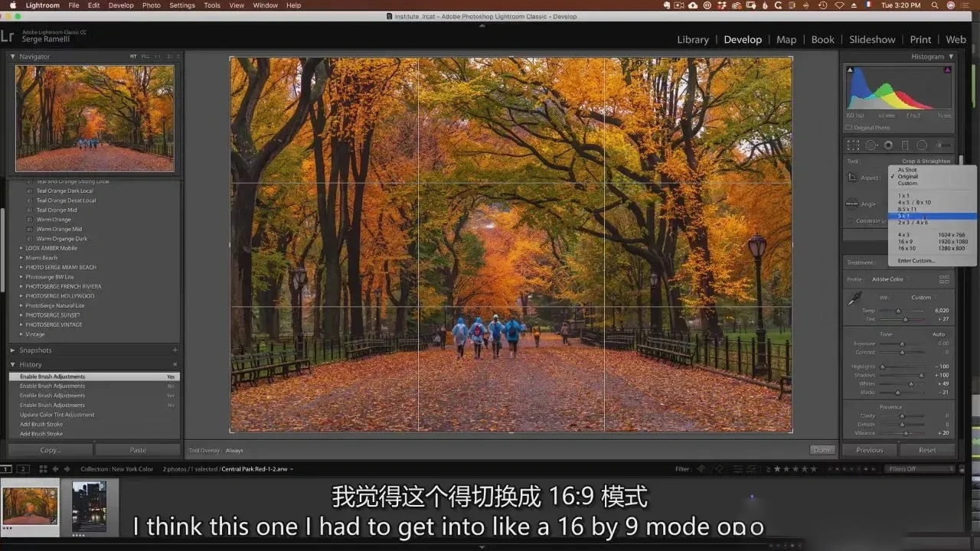980x551 pixels.
Task: Collapse the Histogram panel
Action: 951,57
